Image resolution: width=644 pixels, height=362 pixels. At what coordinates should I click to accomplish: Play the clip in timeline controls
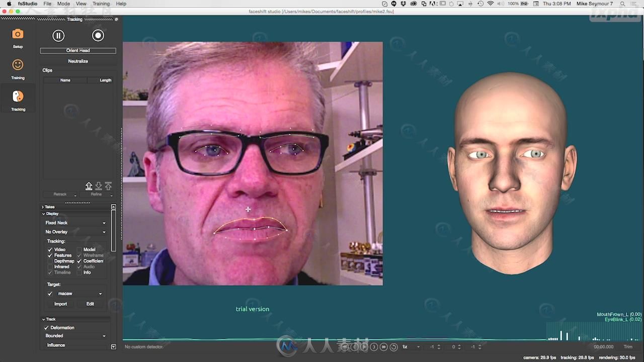[364, 347]
